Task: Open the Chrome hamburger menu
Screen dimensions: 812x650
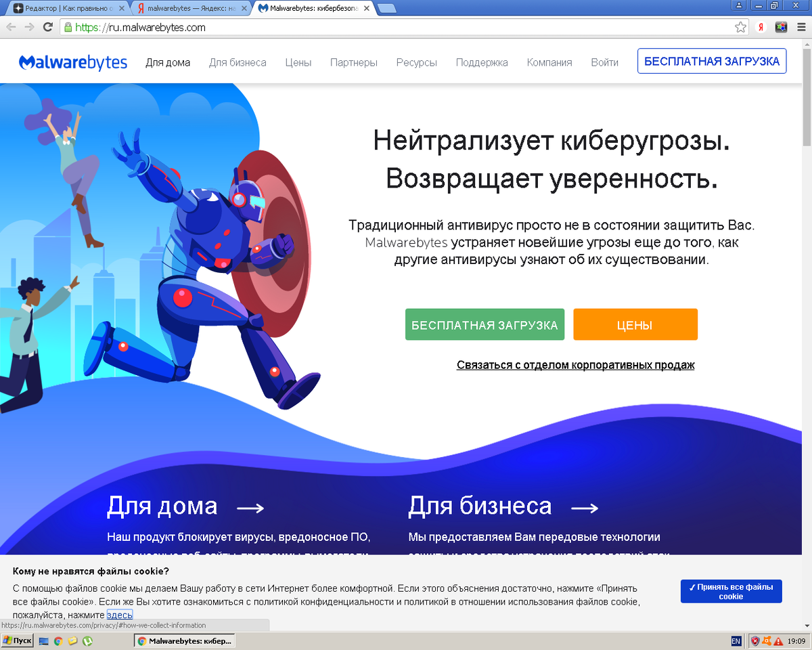Action: click(800, 28)
